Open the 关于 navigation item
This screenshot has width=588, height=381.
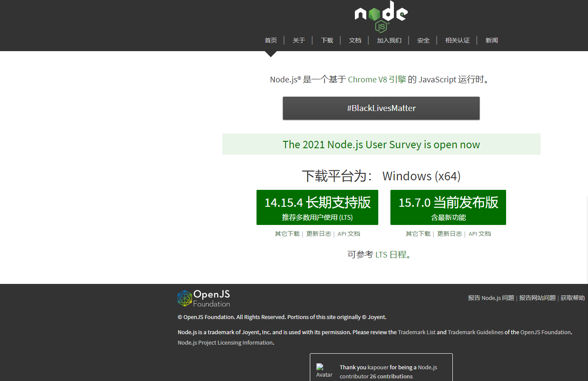coord(299,40)
